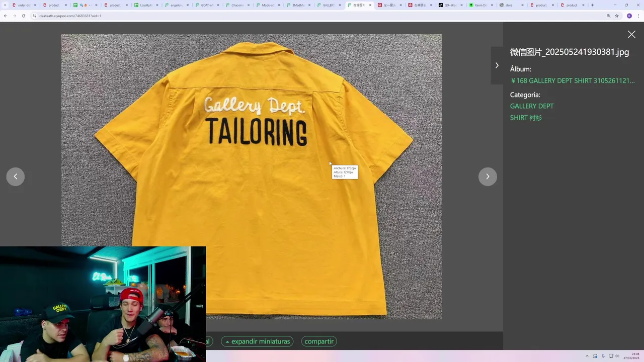Switch to the Mook-of Yupoo tab
Screen dimensions: 644x362
click(268, 5)
